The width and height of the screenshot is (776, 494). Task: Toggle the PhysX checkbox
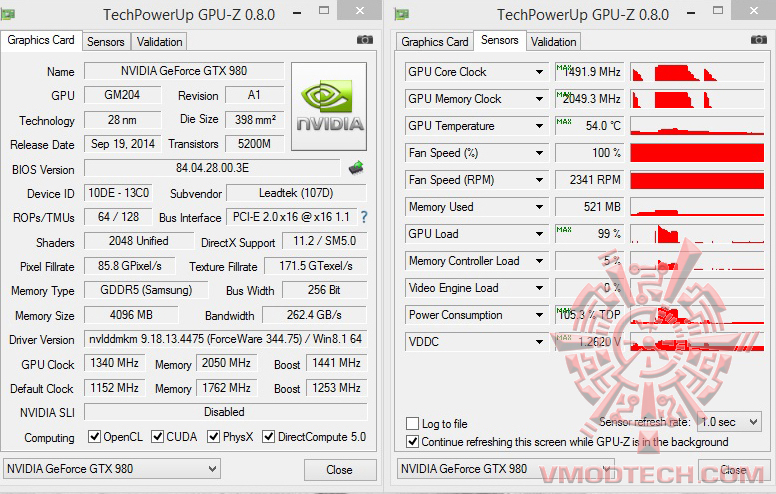tap(213, 437)
